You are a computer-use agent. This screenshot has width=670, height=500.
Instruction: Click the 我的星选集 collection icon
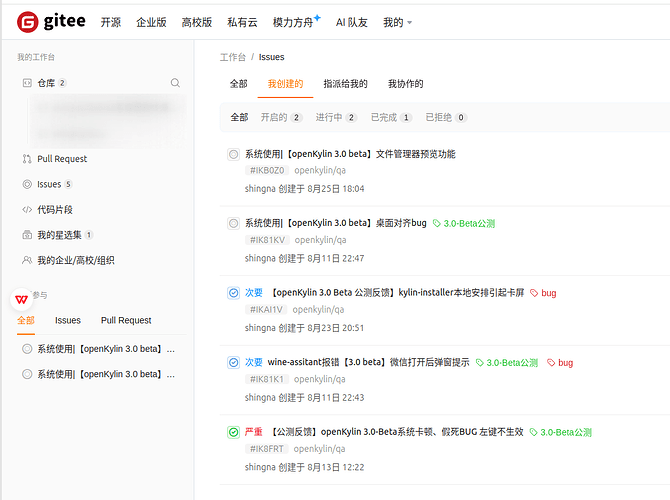(27, 235)
